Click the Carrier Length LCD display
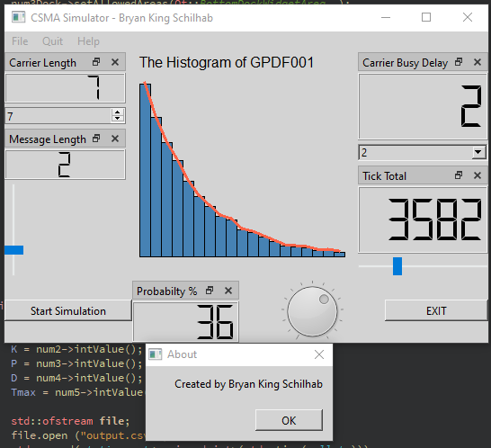This screenshot has height=448, width=491. pos(65,88)
